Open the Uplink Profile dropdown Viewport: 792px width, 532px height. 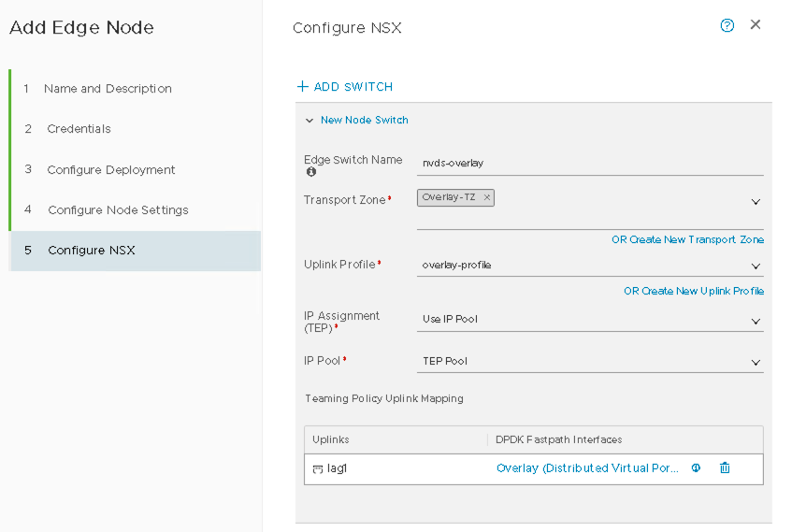click(756, 266)
